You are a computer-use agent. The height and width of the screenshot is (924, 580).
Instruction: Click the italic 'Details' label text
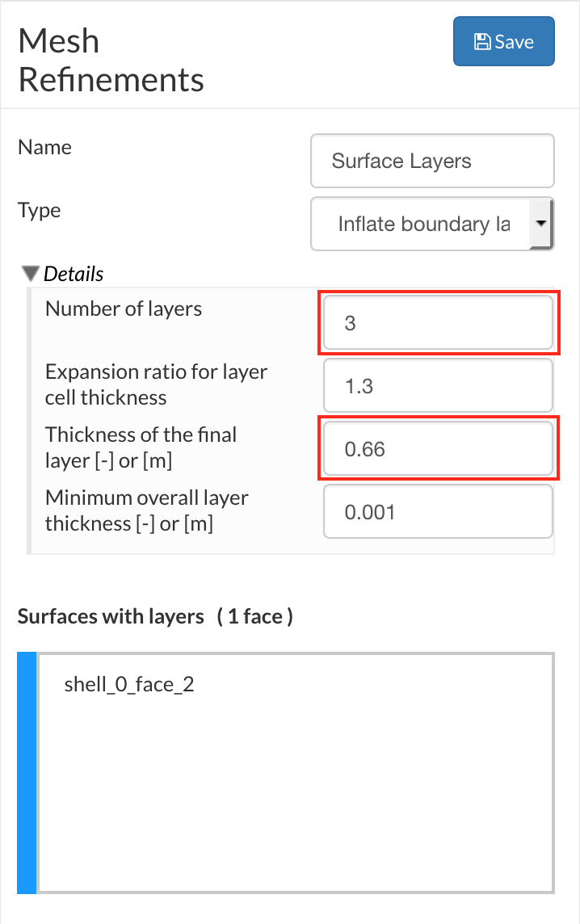74,274
